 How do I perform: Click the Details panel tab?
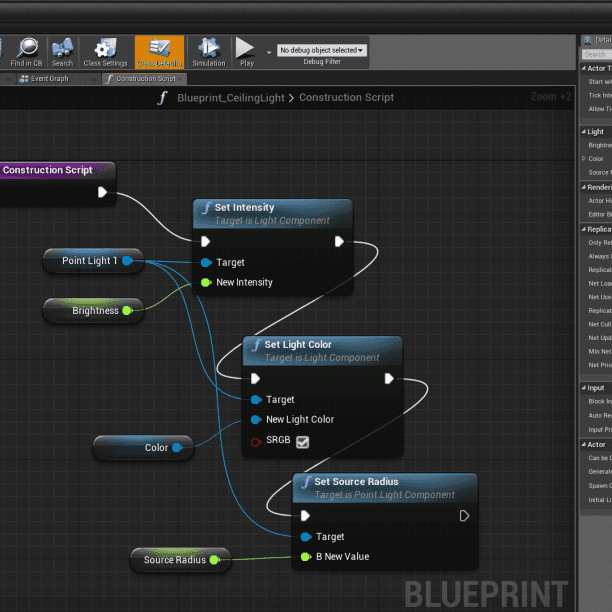(597, 40)
